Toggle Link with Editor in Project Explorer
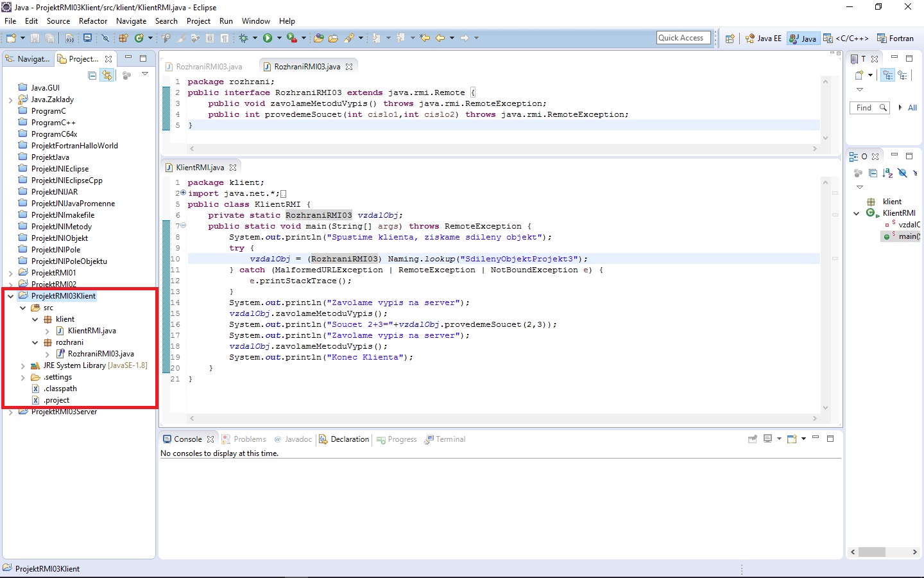924x578 pixels. pos(107,75)
